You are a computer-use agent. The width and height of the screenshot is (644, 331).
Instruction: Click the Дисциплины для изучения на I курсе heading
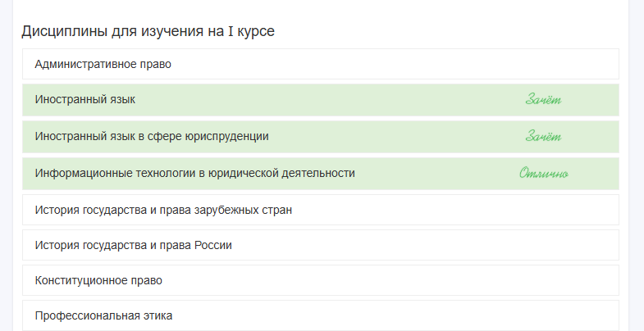(x=148, y=31)
